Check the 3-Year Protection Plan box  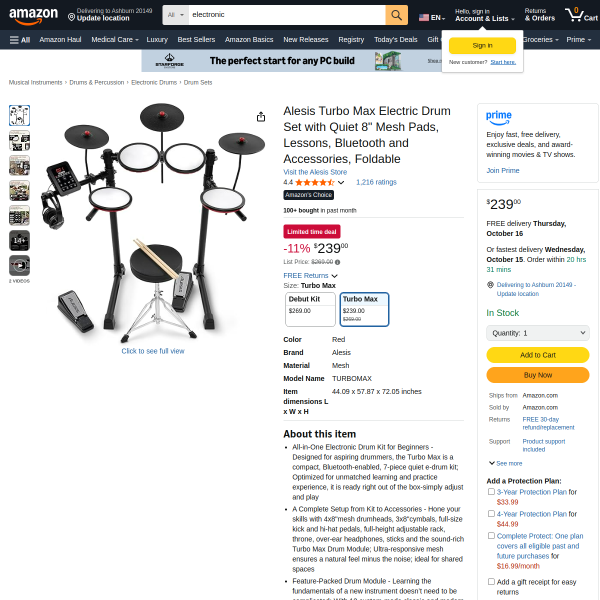tap(491, 492)
